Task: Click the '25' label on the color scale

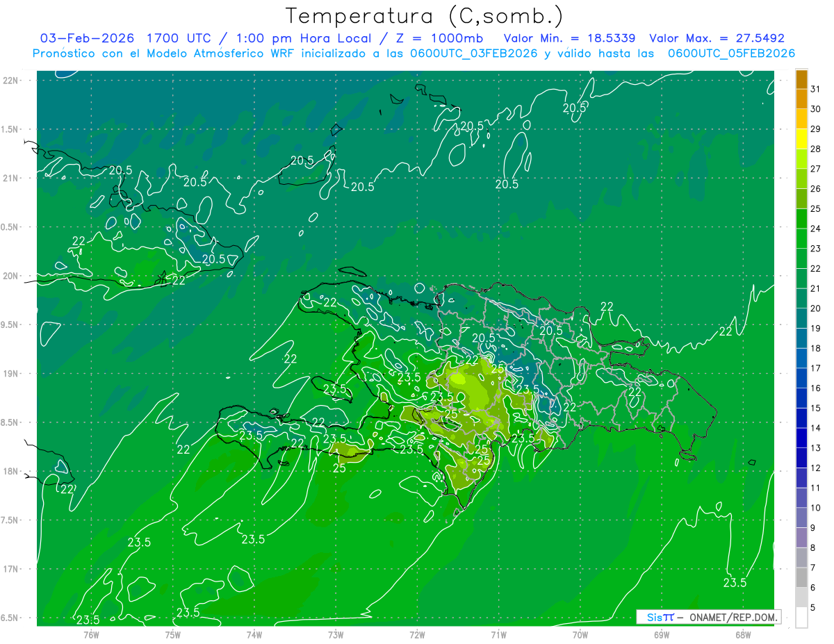Action: [x=815, y=208]
